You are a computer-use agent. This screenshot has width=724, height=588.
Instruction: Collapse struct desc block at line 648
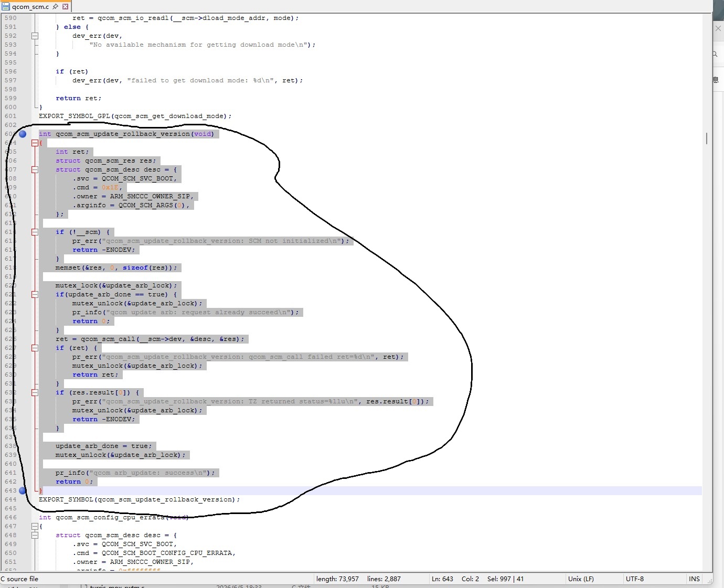tap(35, 535)
